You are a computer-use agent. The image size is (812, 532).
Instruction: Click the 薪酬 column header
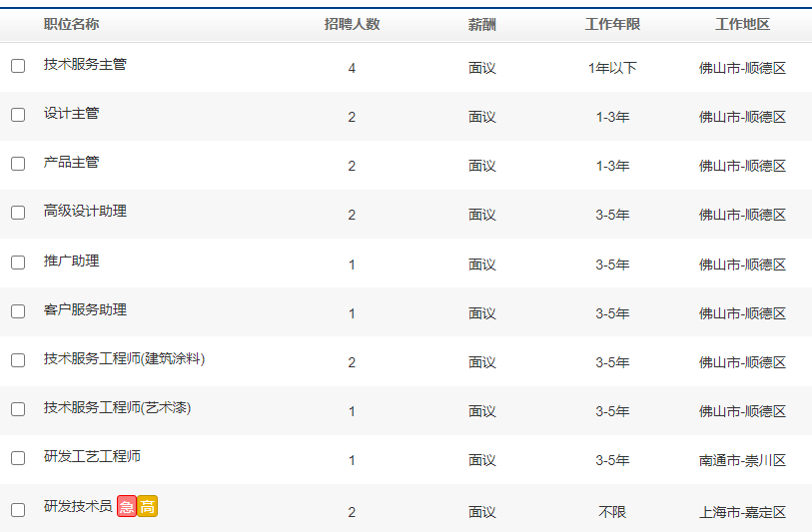click(x=481, y=24)
